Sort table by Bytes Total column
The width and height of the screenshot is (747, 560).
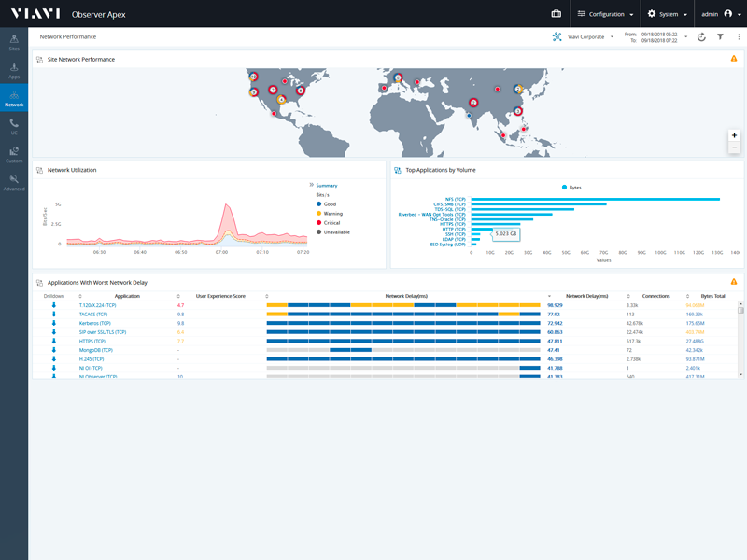coord(712,296)
